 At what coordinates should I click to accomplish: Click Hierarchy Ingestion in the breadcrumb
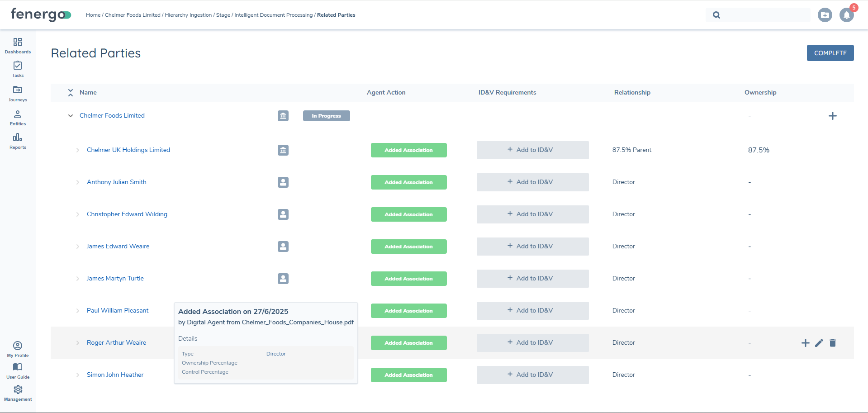tap(188, 15)
